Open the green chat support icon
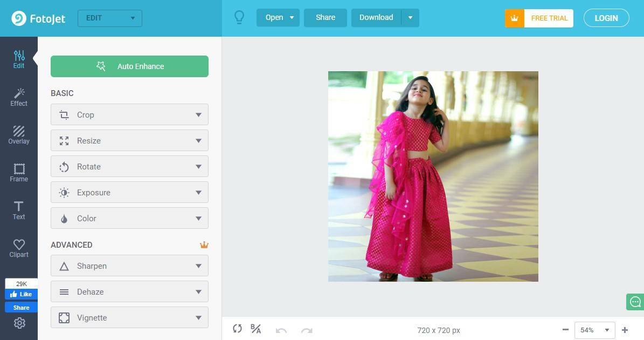644x340 pixels. (635, 302)
